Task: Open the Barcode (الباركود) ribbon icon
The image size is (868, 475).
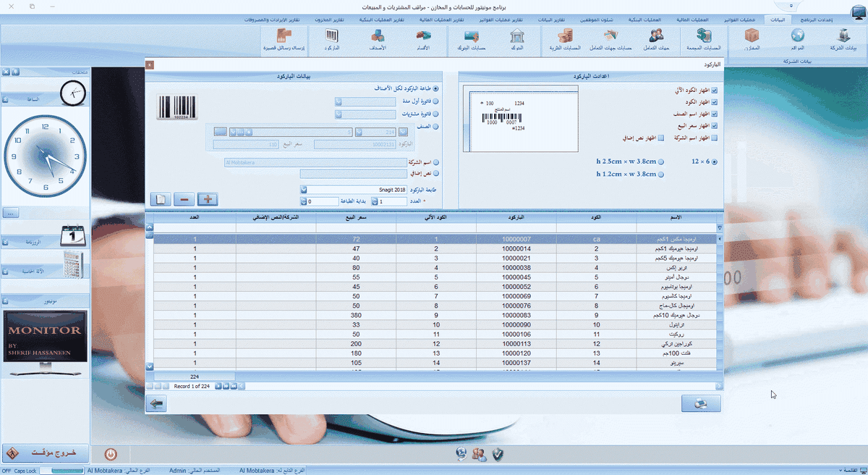Action: pyautogui.click(x=332, y=38)
